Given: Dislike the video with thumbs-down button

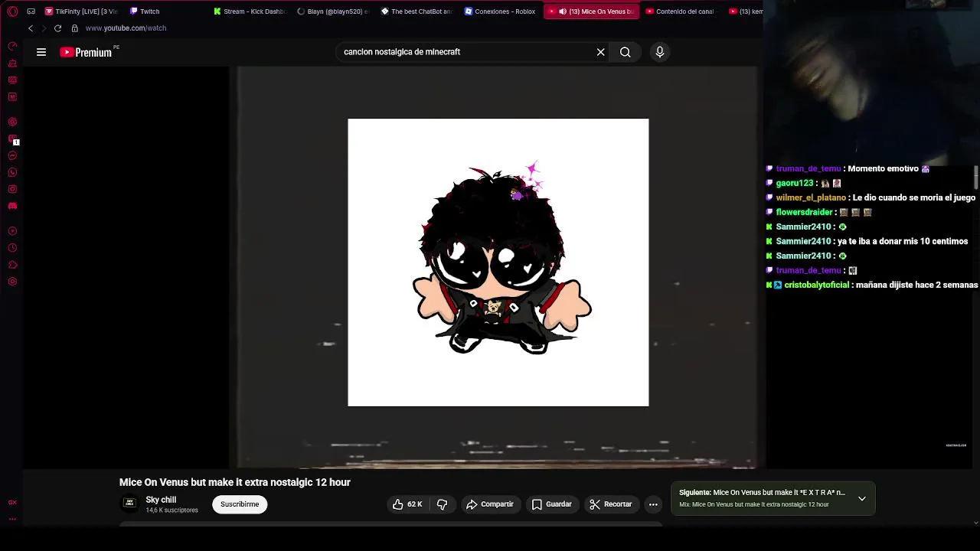Looking at the screenshot, I should point(442,504).
